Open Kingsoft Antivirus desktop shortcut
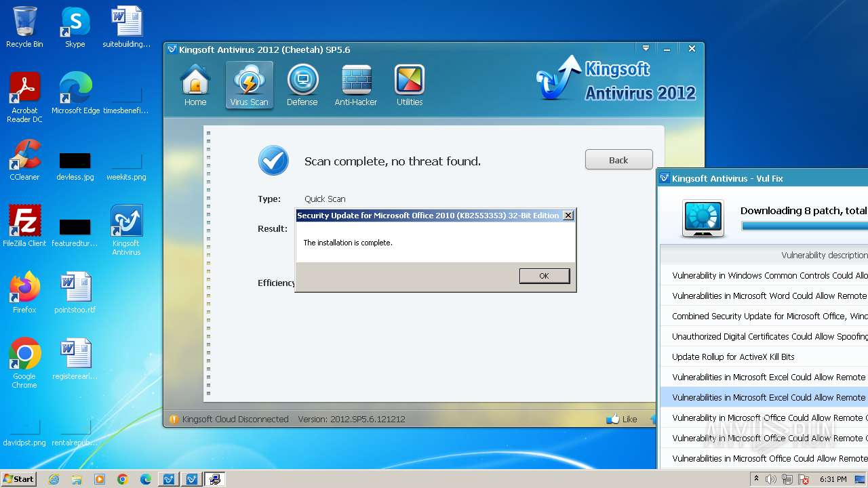The height and width of the screenshot is (488, 868). point(126,230)
